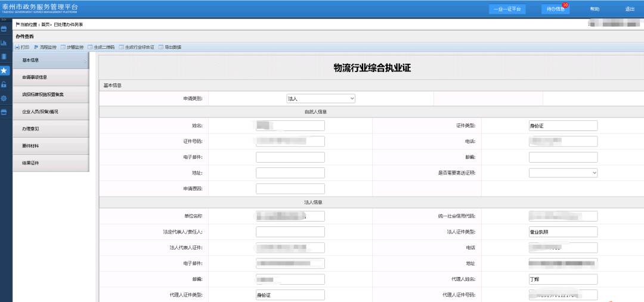
Task: Click 退出 to log out
Action: pyautogui.click(x=630, y=9)
